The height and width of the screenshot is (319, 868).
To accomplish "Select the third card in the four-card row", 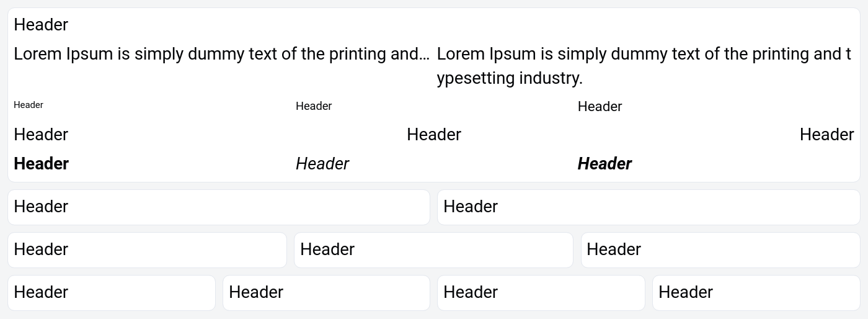I will coord(541,293).
